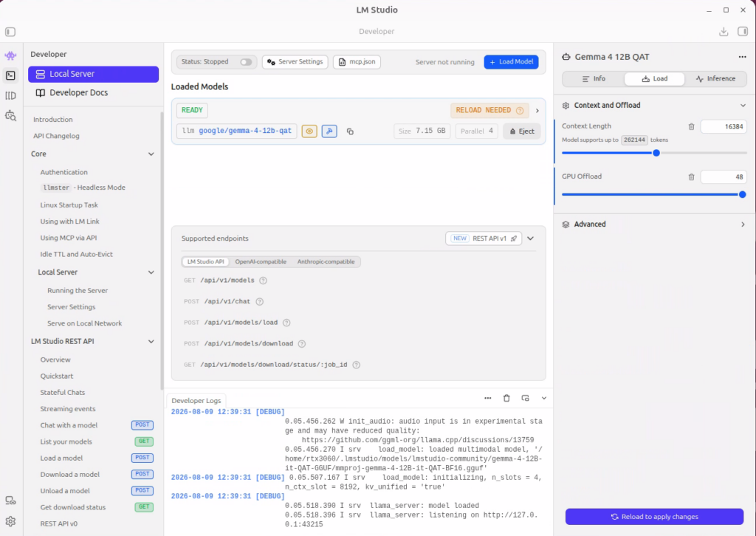Click the Parallel 4 value
The image size is (756, 536).
pyautogui.click(x=476, y=131)
